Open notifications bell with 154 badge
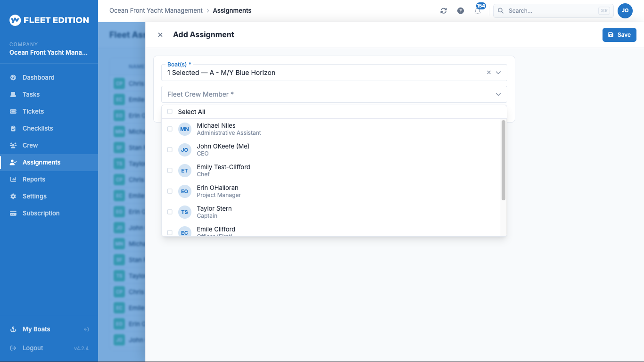 478,10
